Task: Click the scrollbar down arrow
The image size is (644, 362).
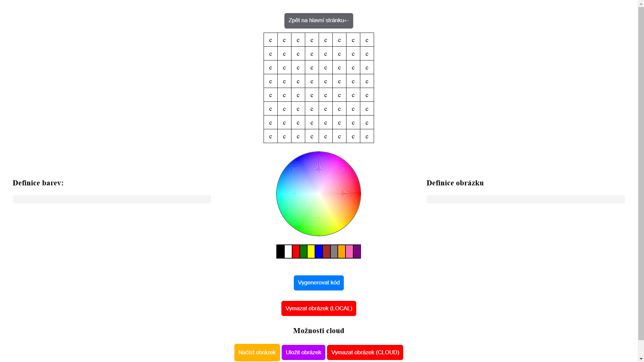Action: (x=641, y=359)
